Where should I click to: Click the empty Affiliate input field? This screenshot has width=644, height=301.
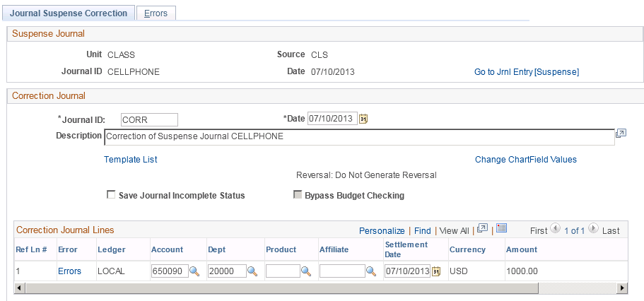[x=342, y=271]
